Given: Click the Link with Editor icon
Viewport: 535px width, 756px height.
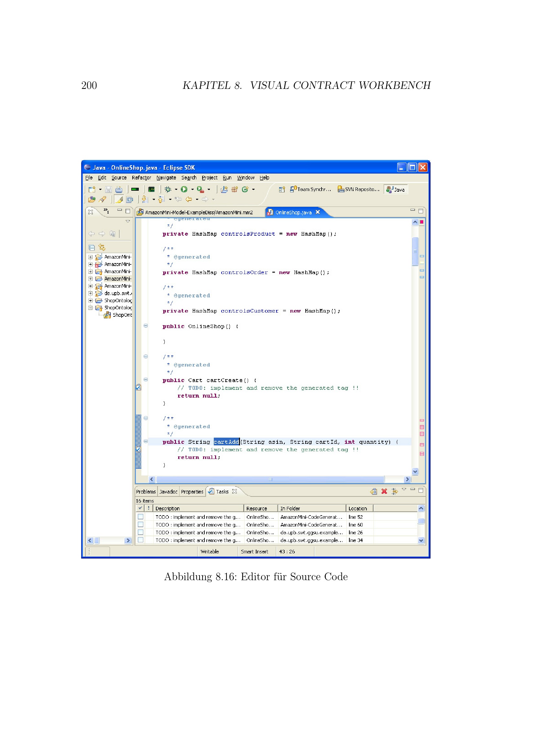Looking at the screenshot, I should [102, 247].
